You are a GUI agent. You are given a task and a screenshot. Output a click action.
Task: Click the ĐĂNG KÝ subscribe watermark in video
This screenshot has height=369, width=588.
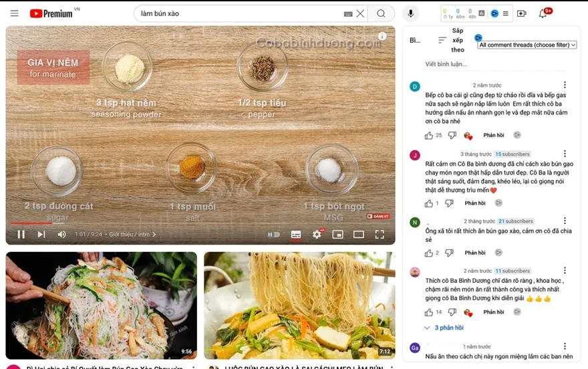[x=378, y=217]
